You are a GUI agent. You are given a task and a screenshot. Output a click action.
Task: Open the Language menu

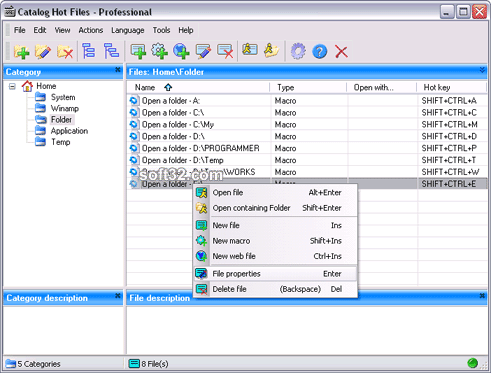coord(128,30)
